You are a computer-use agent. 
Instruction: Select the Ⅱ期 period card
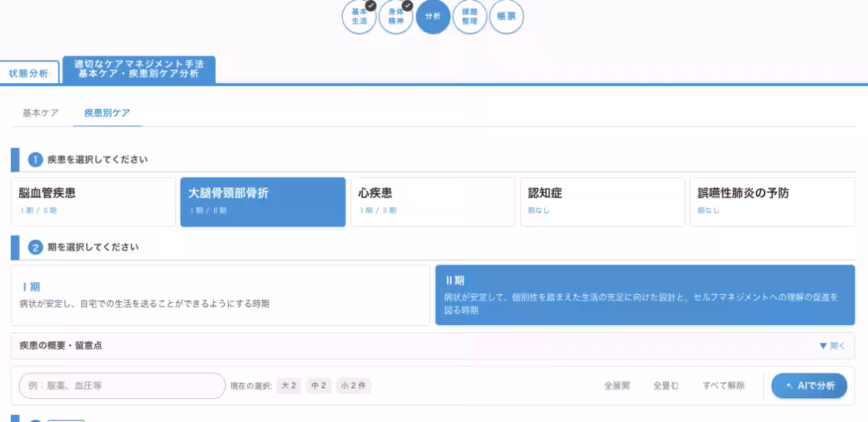pyautogui.click(x=645, y=295)
